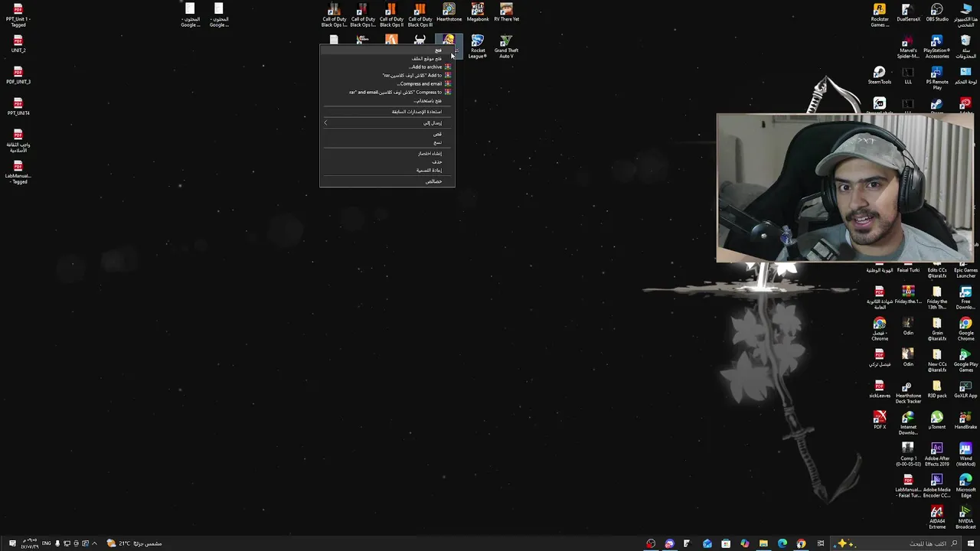Show hidden system tray icons

coord(94,543)
